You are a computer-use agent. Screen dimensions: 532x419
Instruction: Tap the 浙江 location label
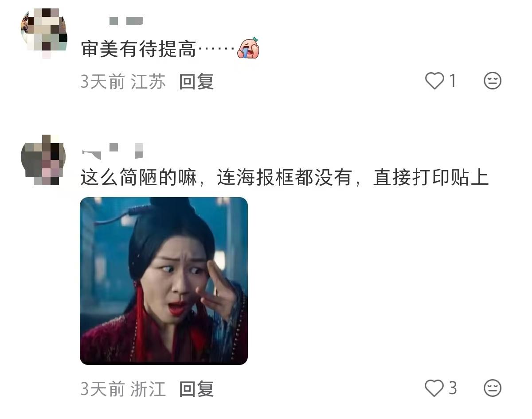(148, 389)
